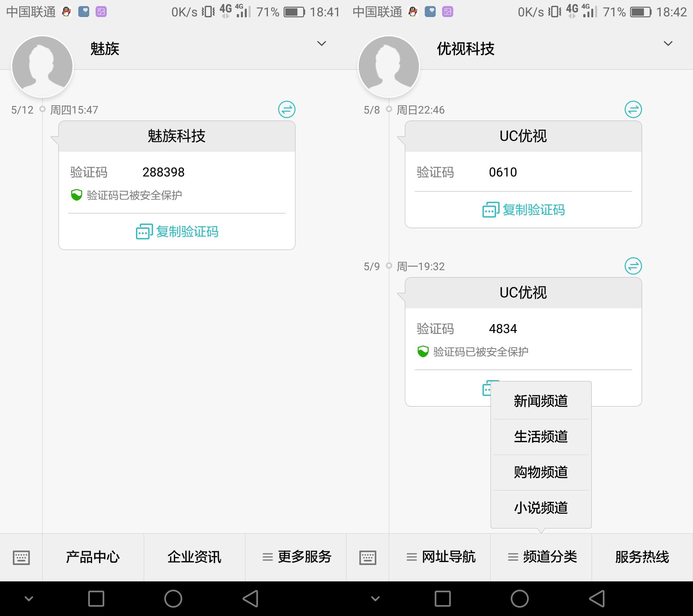Tap green shield under code 288398

click(77, 195)
